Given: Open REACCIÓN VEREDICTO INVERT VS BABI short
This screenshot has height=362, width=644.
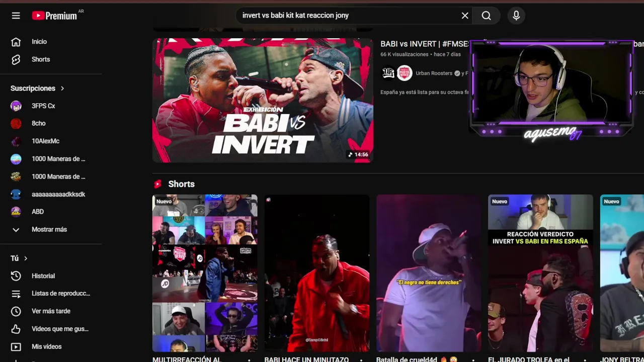Looking at the screenshot, I should tap(540, 273).
